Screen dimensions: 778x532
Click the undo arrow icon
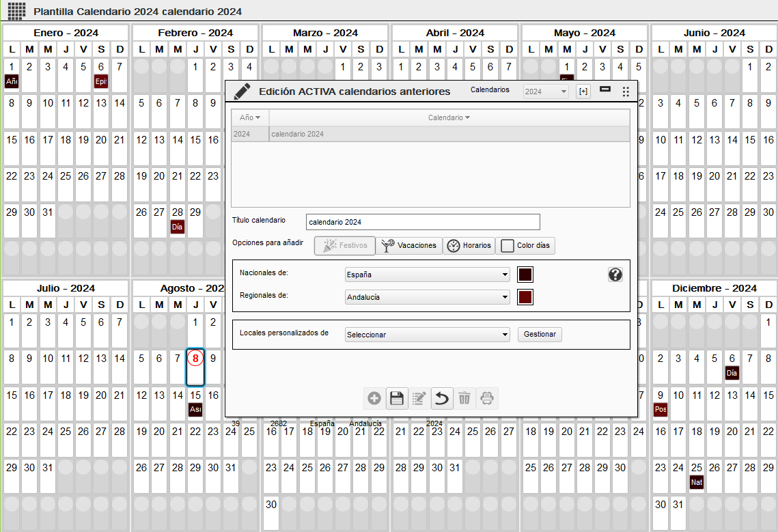point(441,398)
